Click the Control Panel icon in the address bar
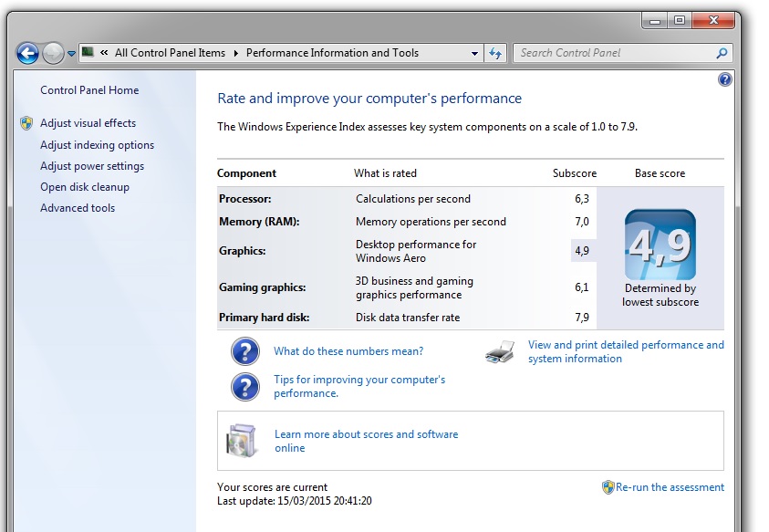 click(x=87, y=52)
